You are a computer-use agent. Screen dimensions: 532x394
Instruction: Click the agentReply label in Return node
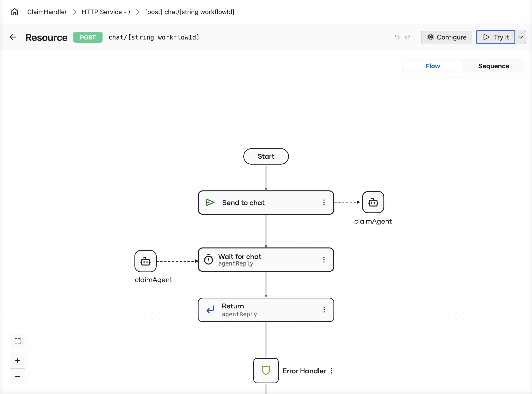[x=239, y=314]
